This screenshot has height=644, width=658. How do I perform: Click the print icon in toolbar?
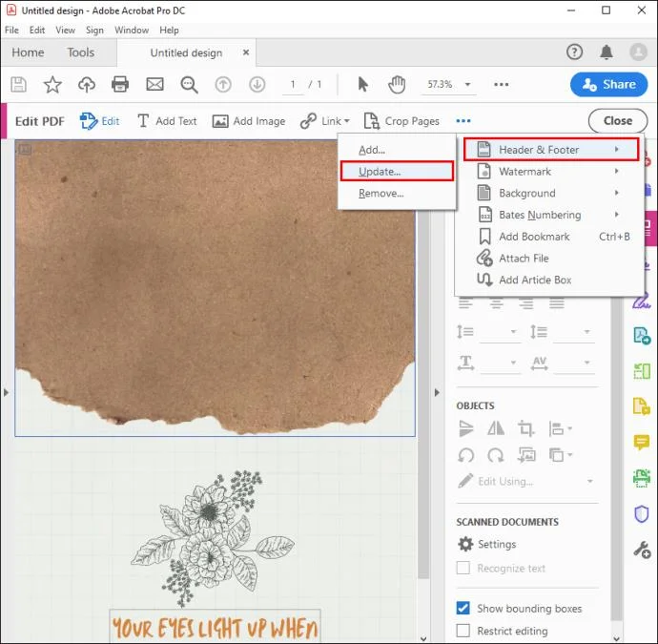click(x=120, y=84)
